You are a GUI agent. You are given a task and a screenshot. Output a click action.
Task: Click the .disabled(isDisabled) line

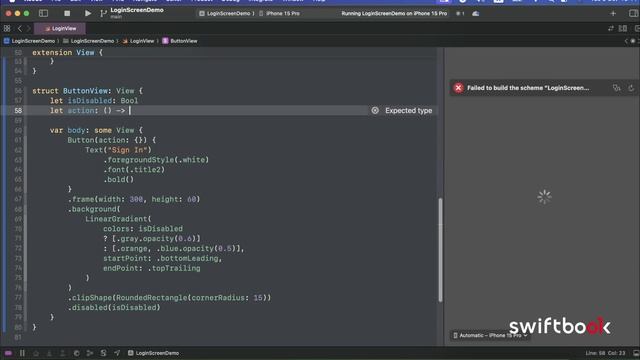pyautogui.click(x=114, y=308)
